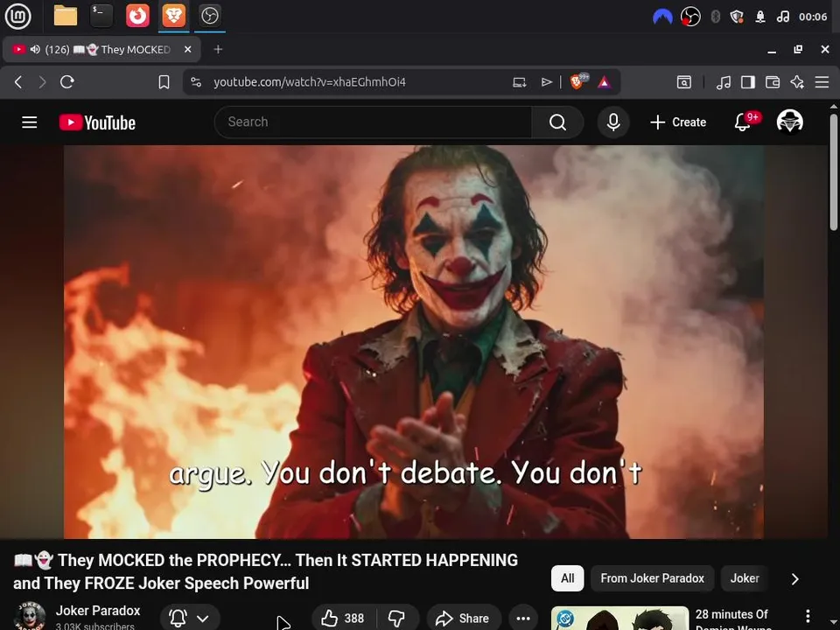Click the YouTube Search field
840x630 pixels.
(374, 122)
